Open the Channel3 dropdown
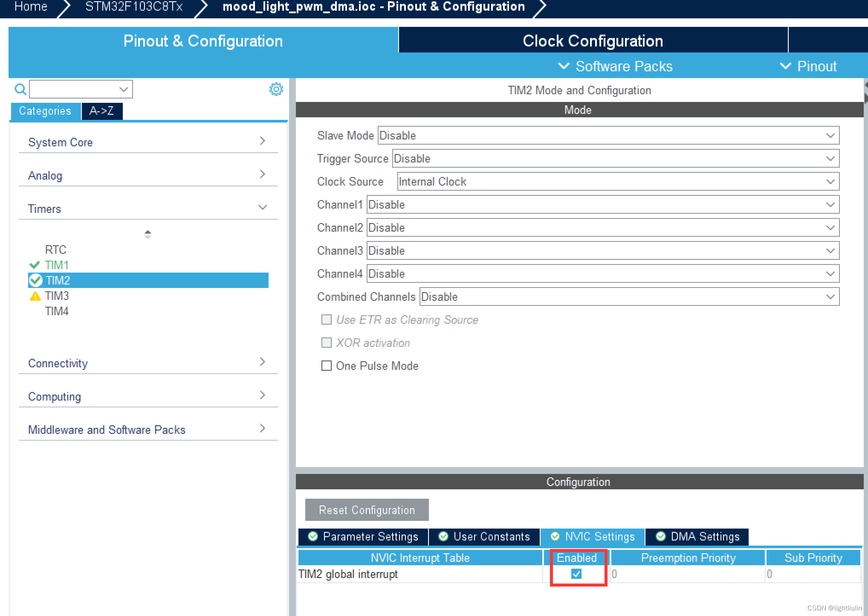The height and width of the screenshot is (616, 868). [x=603, y=250]
